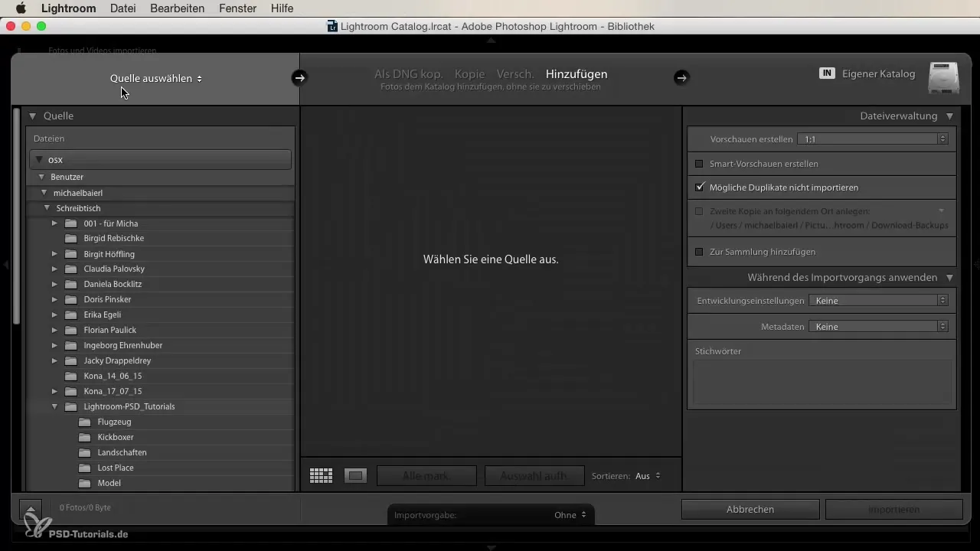Click the Model folder icon

[x=84, y=483]
